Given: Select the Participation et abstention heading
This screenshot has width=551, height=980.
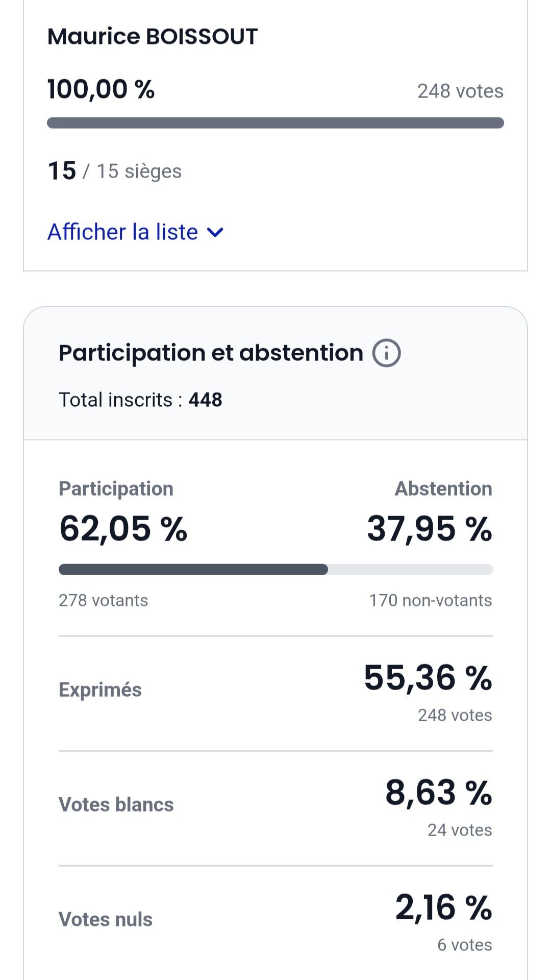Looking at the screenshot, I should tap(211, 353).
